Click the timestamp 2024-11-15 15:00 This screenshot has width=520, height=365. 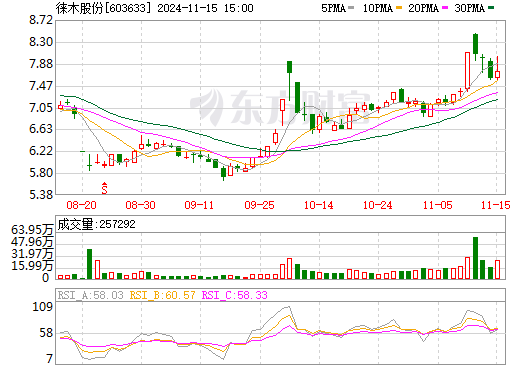[205, 8]
